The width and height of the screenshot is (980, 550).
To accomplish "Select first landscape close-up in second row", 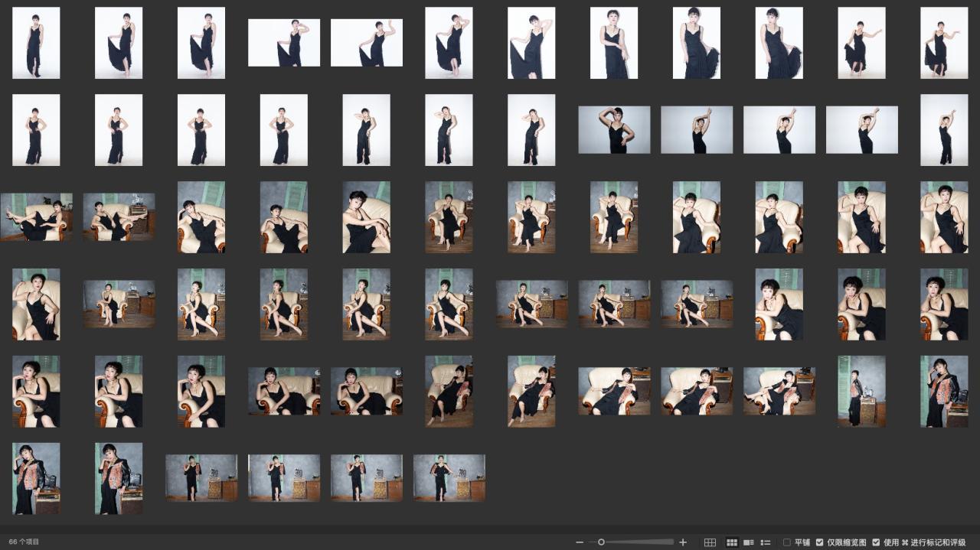I will [614, 130].
